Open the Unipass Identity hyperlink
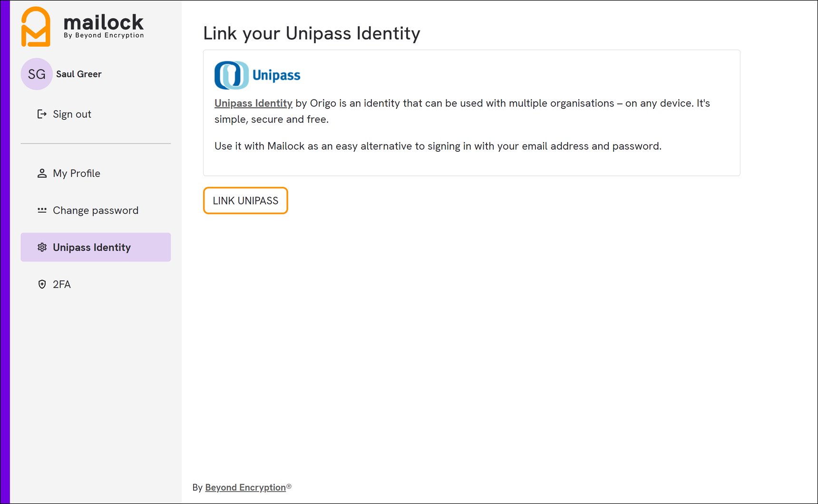This screenshot has width=818, height=504. click(253, 103)
